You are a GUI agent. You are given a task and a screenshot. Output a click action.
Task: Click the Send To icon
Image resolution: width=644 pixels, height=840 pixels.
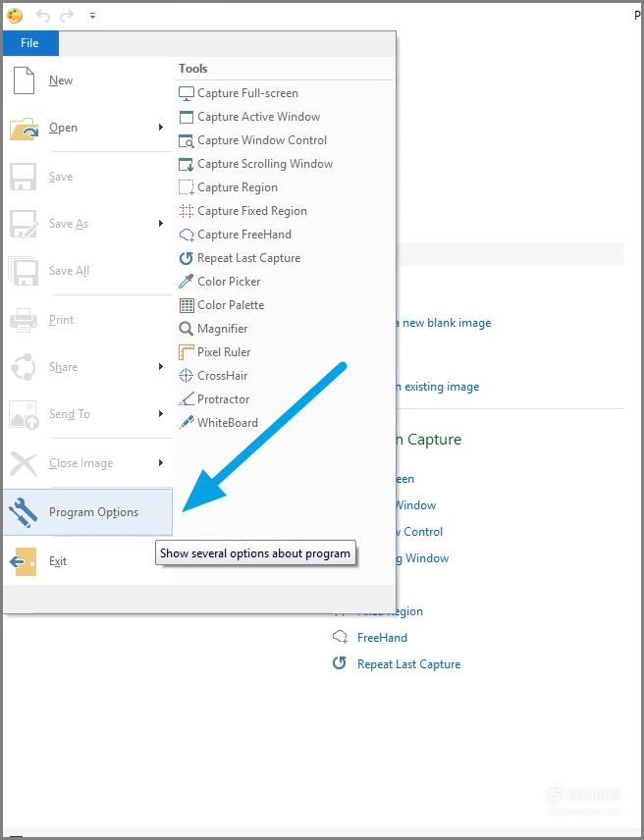tap(24, 415)
